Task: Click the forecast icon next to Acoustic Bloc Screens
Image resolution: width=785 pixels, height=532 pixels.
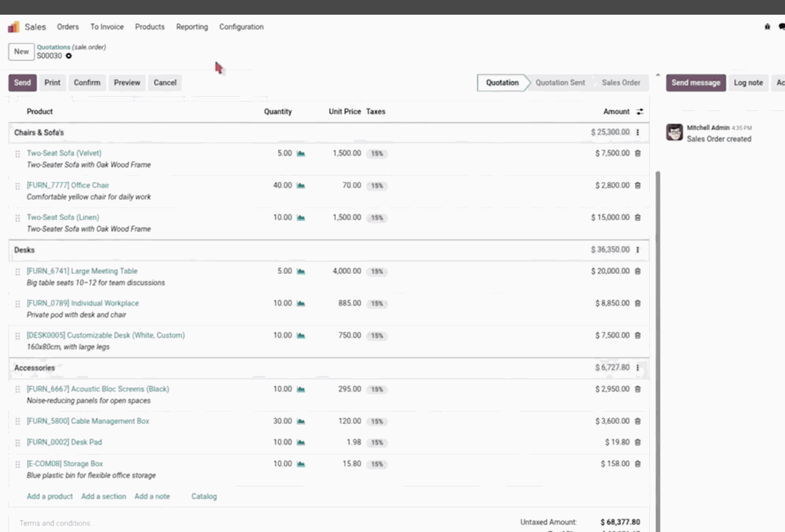Action: [301, 389]
